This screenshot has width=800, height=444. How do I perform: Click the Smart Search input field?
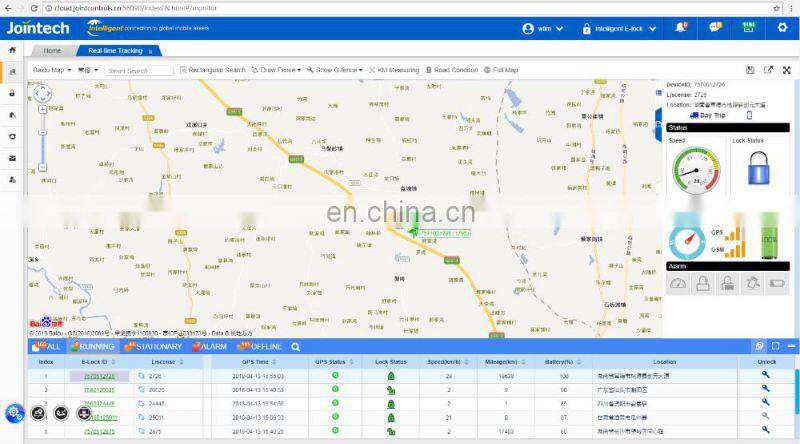tap(138, 71)
